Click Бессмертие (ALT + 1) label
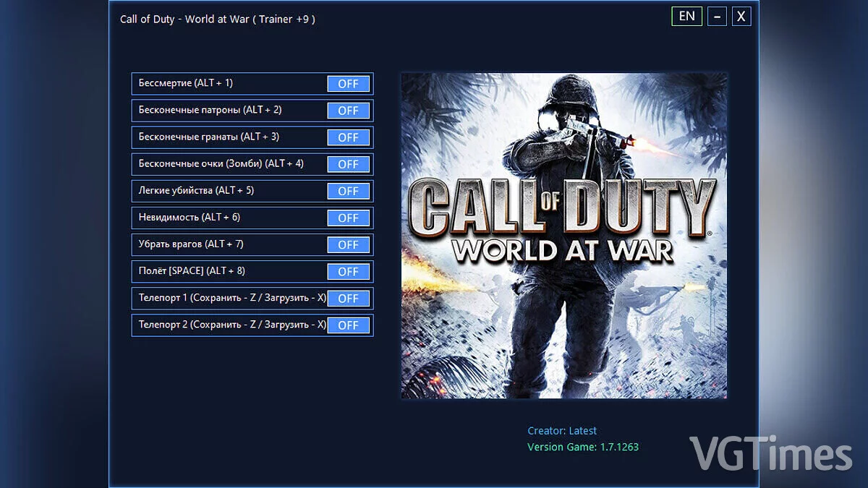Image resolution: width=868 pixels, height=488 pixels. click(186, 83)
